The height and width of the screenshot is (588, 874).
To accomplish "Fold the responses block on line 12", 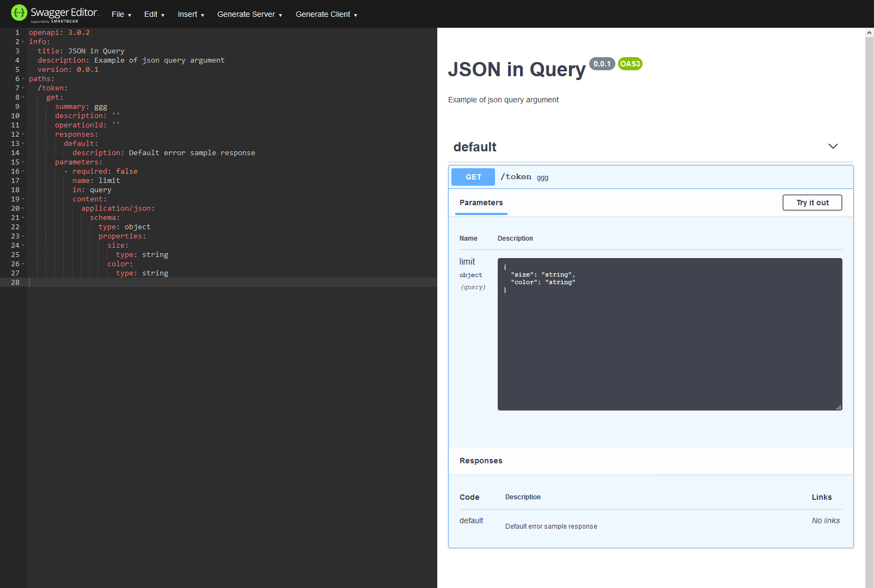I will pyautogui.click(x=24, y=134).
